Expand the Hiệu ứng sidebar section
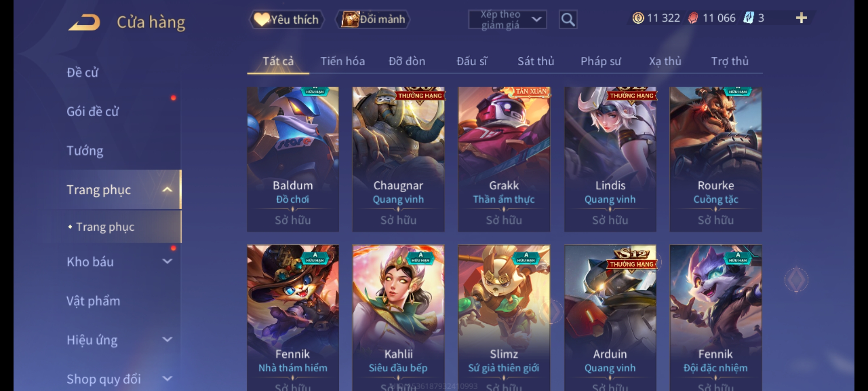Image resolution: width=868 pixels, height=391 pixels. point(167,339)
